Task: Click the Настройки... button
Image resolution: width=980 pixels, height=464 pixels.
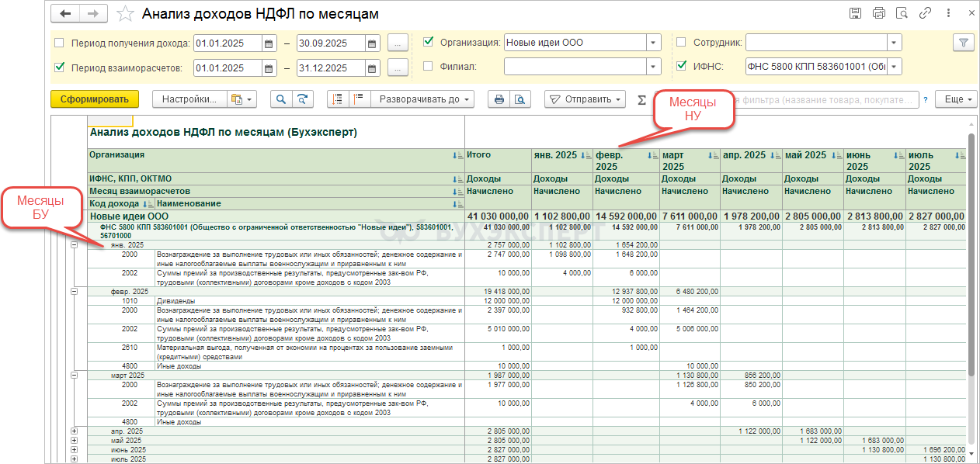Action: 189,99
